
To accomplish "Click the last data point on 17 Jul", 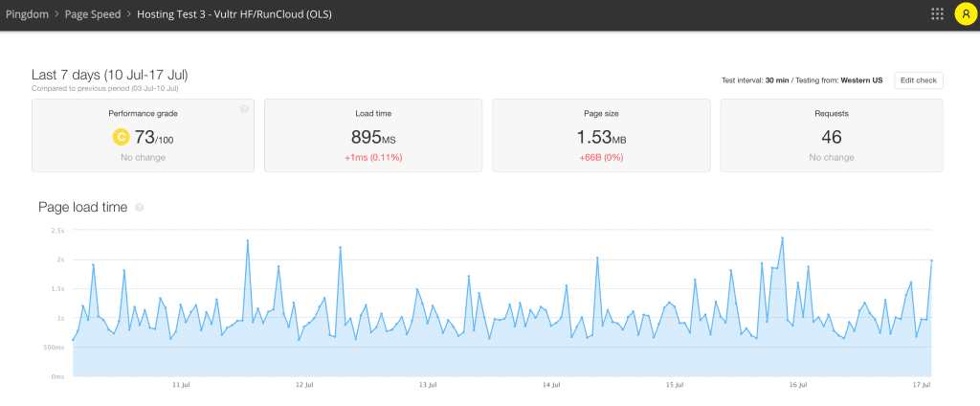I will coord(932,260).
